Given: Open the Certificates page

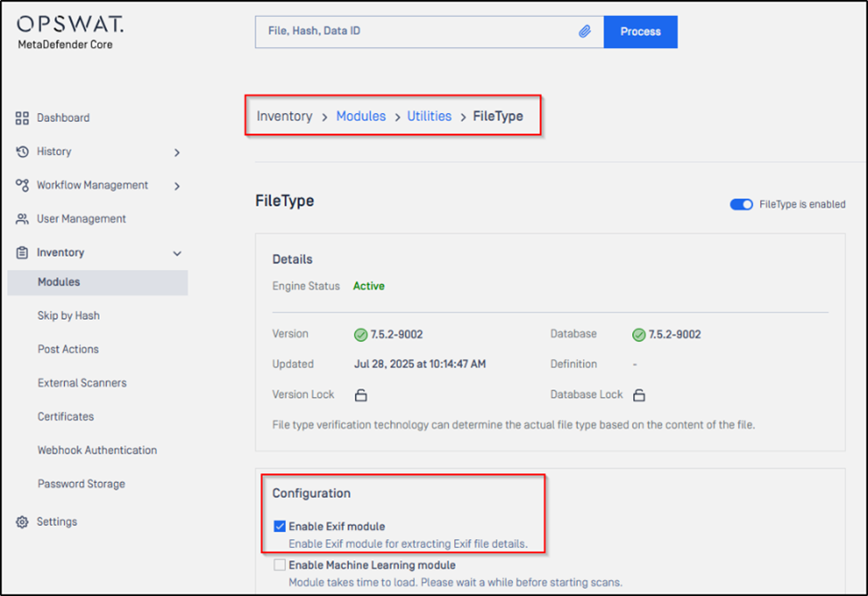Looking at the screenshot, I should [x=66, y=417].
